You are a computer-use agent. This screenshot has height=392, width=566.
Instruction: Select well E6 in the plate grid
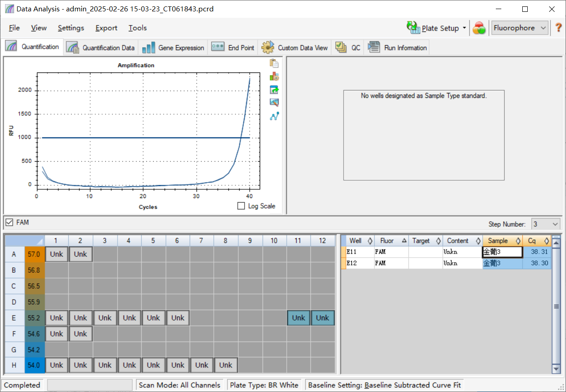click(x=178, y=318)
